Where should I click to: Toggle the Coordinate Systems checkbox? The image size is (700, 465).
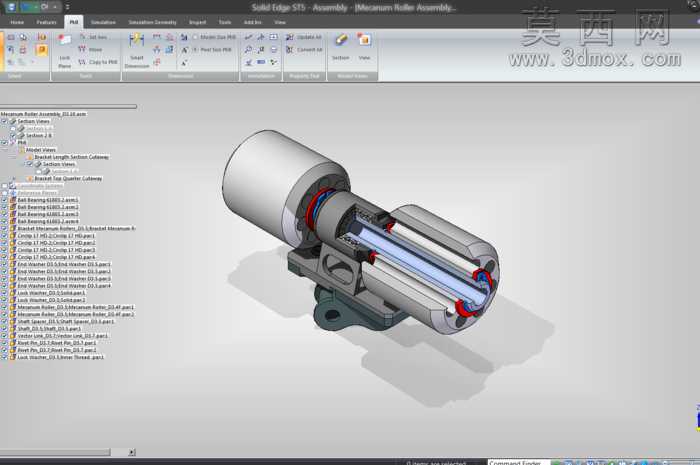tap(4, 186)
